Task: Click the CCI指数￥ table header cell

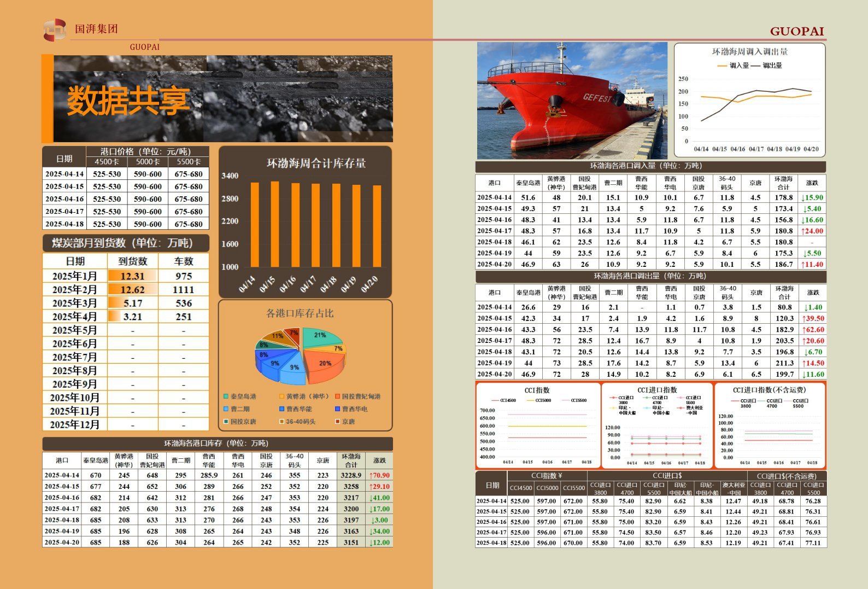Action: pyautogui.click(x=547, y=476)
